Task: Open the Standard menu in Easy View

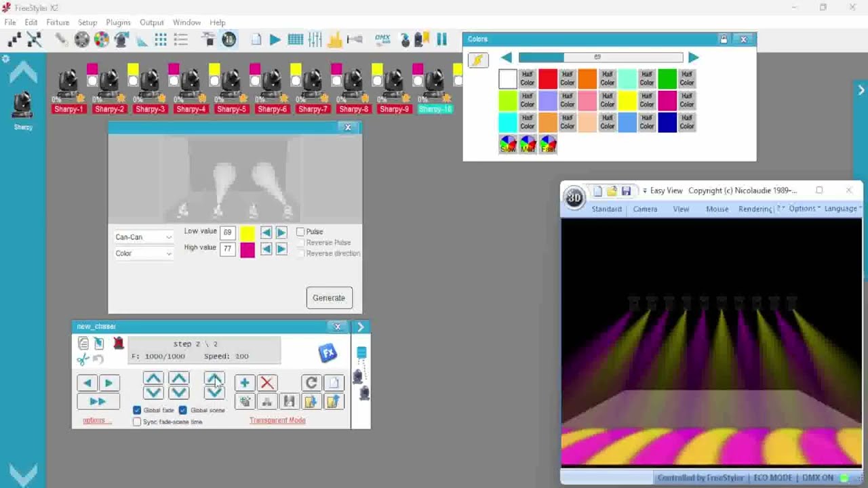Action: (x=606, y=209)
